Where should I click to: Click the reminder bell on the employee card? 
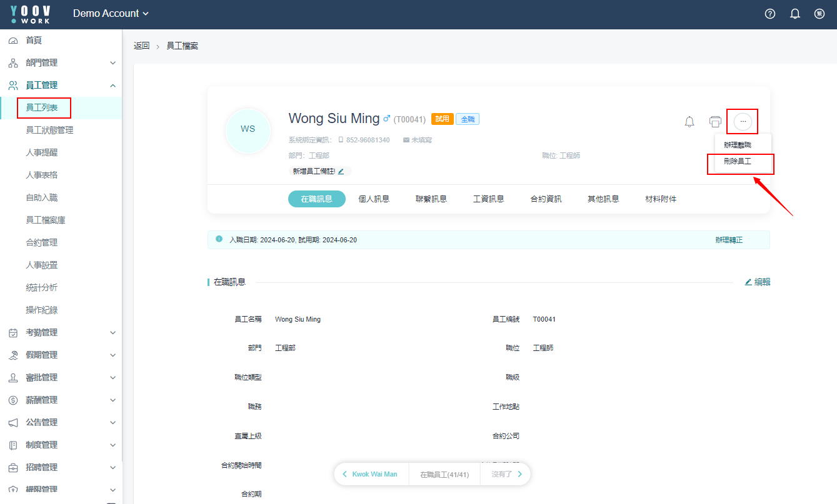point(689,122)
